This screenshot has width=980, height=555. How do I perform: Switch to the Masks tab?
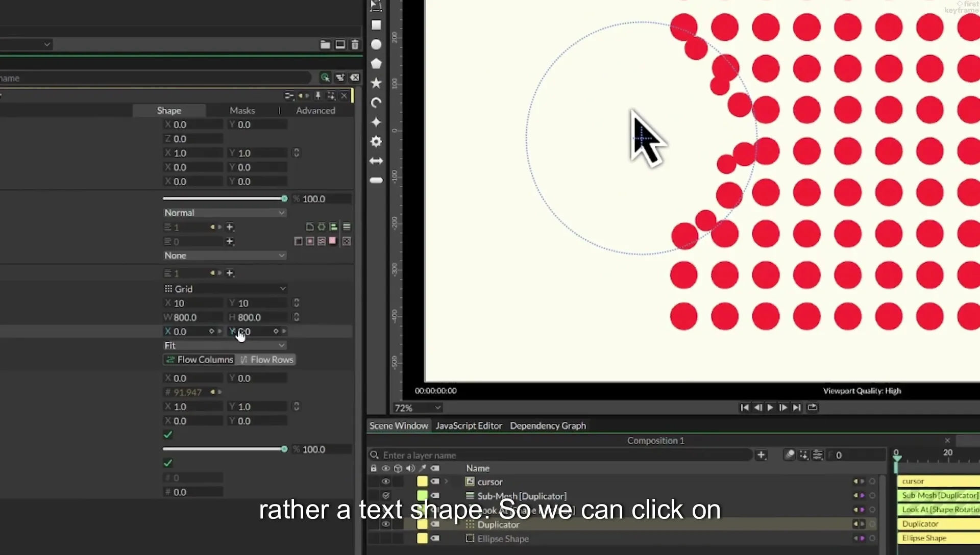(x=242, y=111)
